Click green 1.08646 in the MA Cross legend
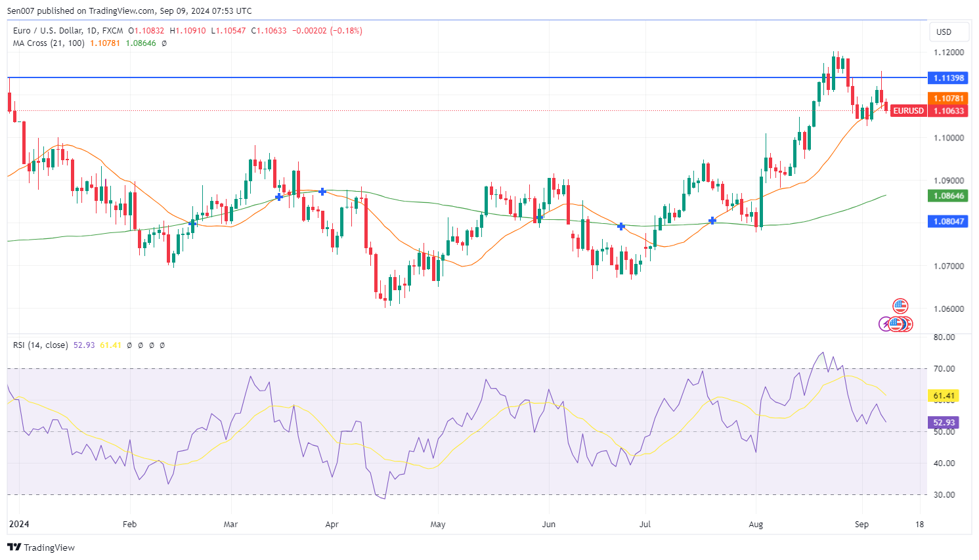The width and height of the screenshot is (979, 560). [x=141, y=43]
